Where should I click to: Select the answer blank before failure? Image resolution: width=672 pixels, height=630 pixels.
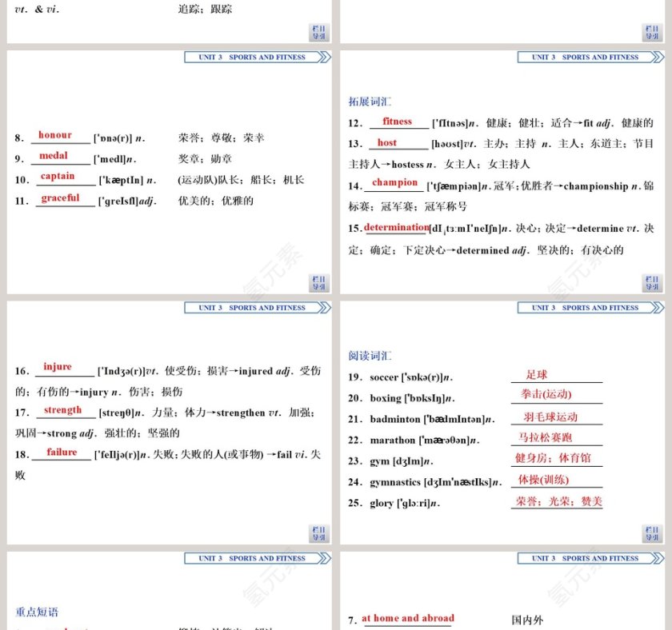62,453
